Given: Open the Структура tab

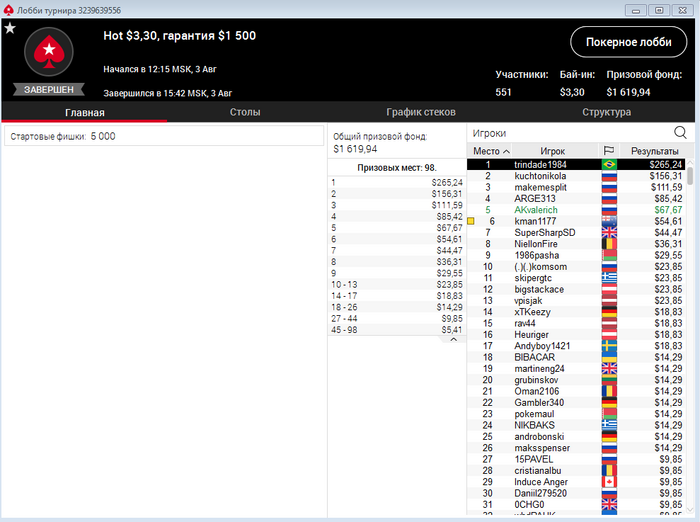Looking at the screenshot, I should click(606, 112).
